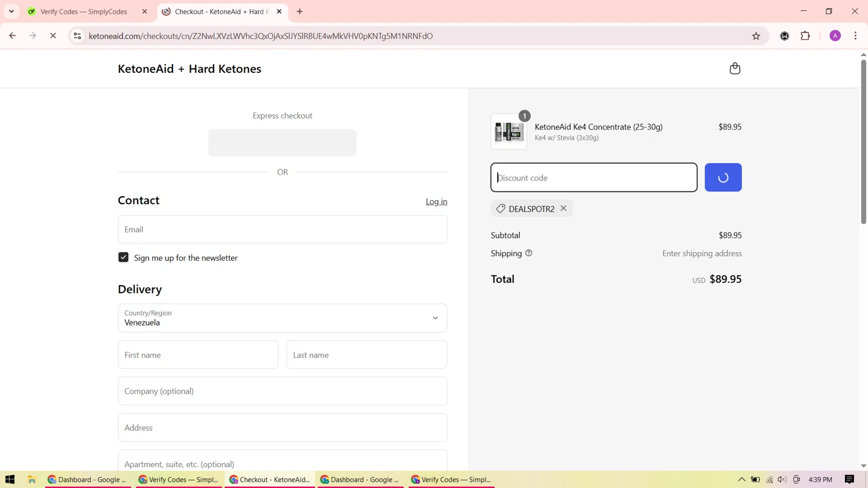Close the Checkout - KetoneAid tab
868x488 pixels.
click(x=279, y=12)
